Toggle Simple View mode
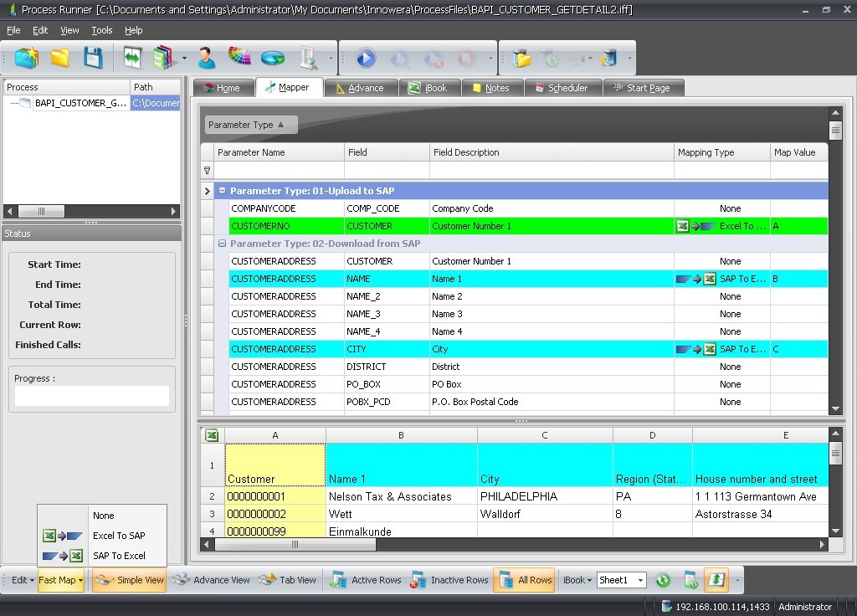The width and height of the screenshot is (857, 616). [129, 580]
